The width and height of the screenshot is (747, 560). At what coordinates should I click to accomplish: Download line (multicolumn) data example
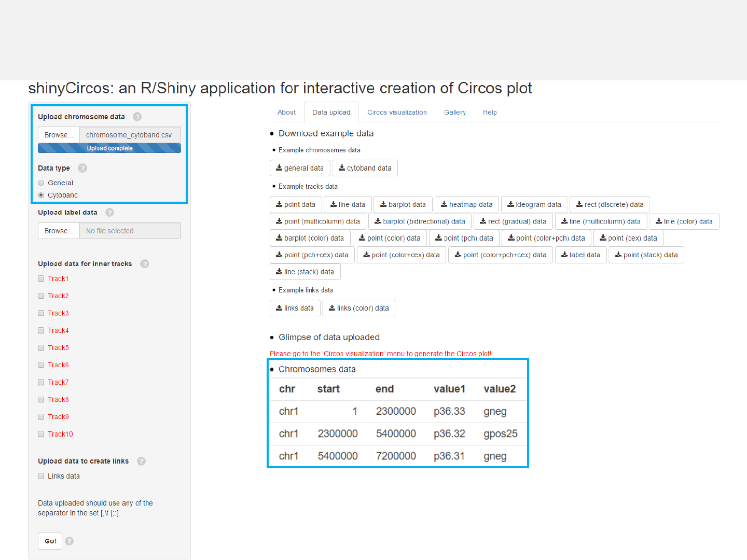coord(601,221)
